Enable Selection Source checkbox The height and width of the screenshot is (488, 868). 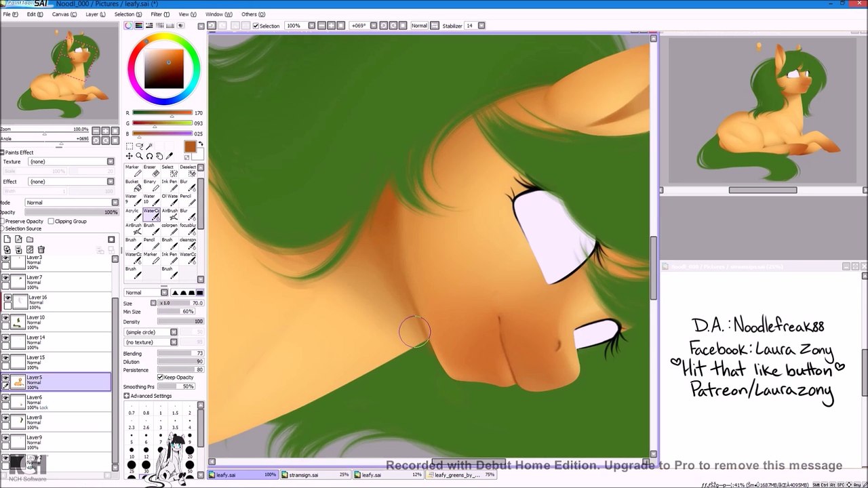[3, 228]
